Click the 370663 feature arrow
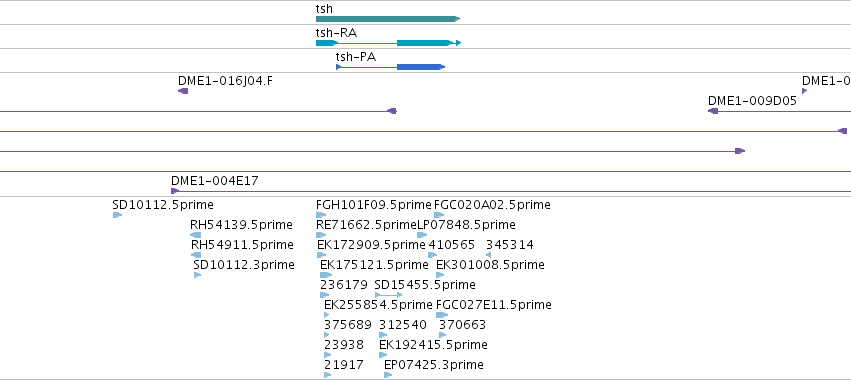The height and width of the screenshot is (380, 851). pos(442,335)
